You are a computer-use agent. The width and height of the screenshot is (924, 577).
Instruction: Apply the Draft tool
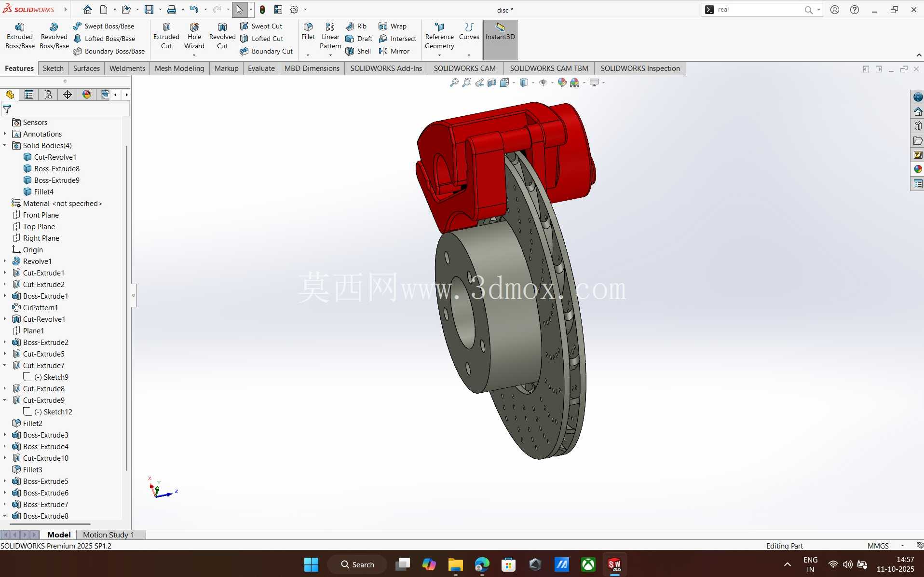coord(359,39)
